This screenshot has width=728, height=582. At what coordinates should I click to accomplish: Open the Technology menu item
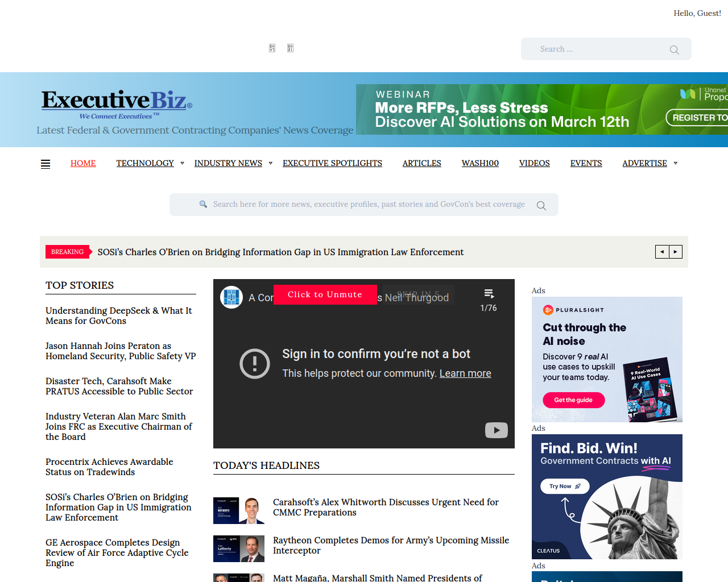(145, 163)
